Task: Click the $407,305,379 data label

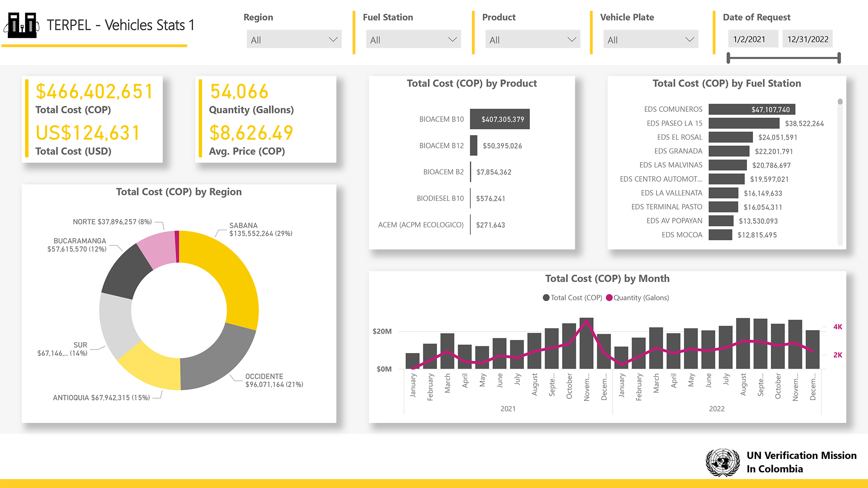Action: [x=503, y=119]
